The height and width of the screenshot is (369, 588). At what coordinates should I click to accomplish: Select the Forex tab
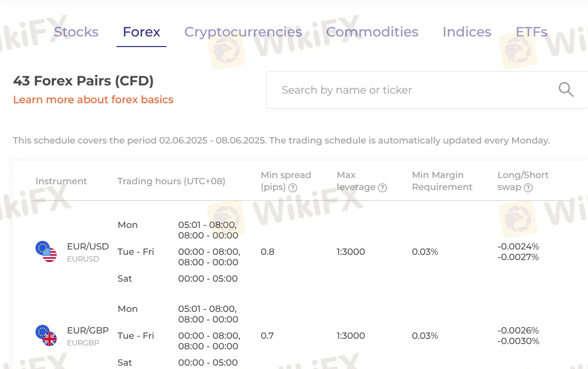[x=141, y=32]
